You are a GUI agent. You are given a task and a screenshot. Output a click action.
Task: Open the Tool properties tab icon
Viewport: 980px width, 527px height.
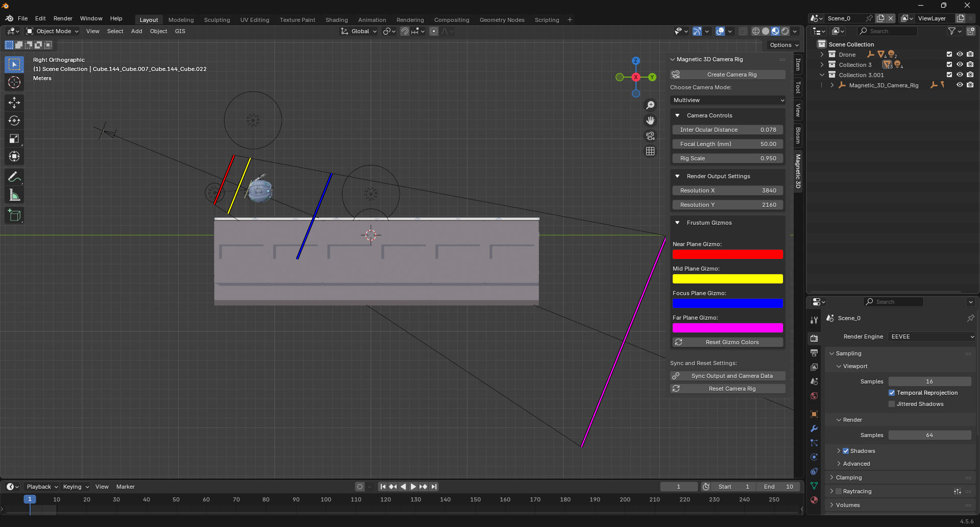[x=814, y=320]
